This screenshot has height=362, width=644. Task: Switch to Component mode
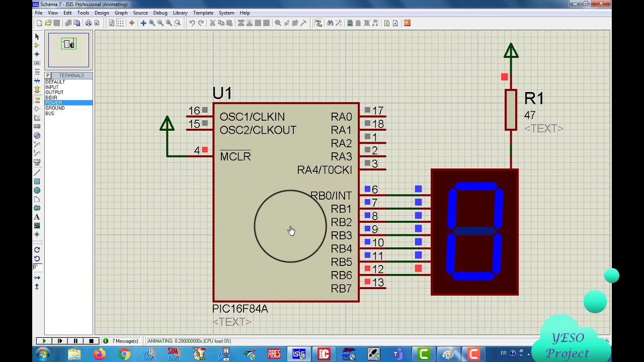(x=37, y=45)
